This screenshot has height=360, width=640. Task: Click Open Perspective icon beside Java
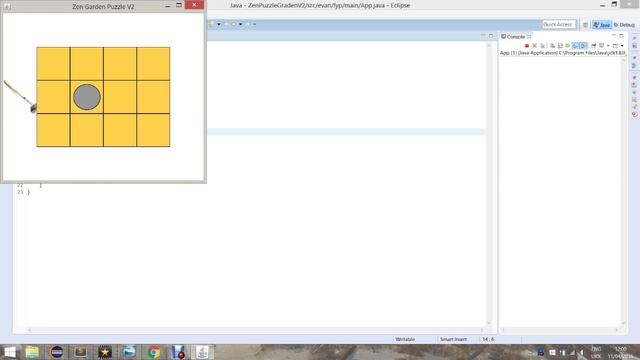[x=585, y=25]
